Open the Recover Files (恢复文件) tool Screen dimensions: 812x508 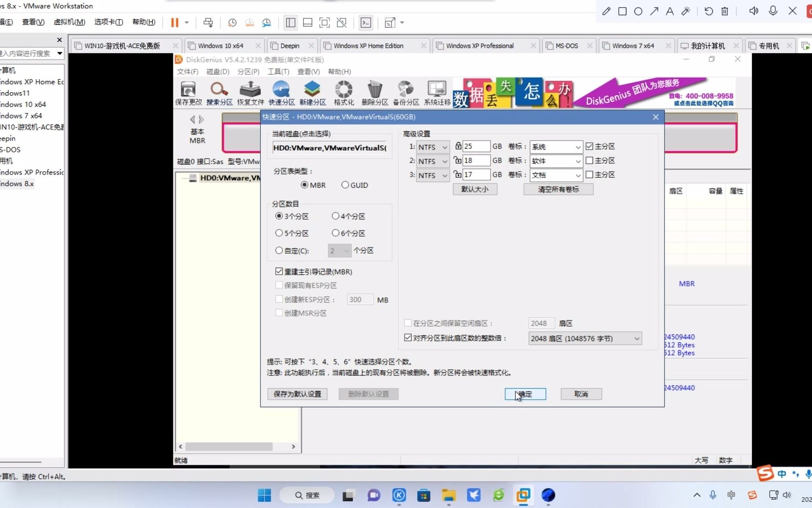(250, 93)
